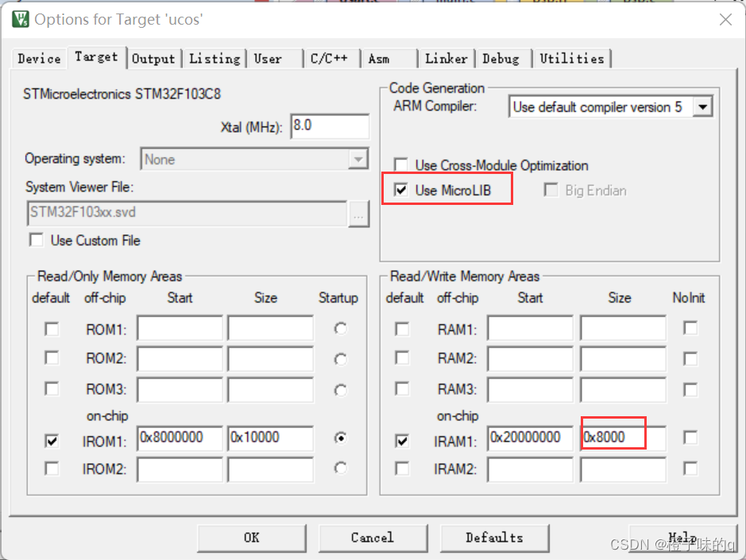Click the IROM2 Start field
Screen dimensions: 746x560
(180, 469)
